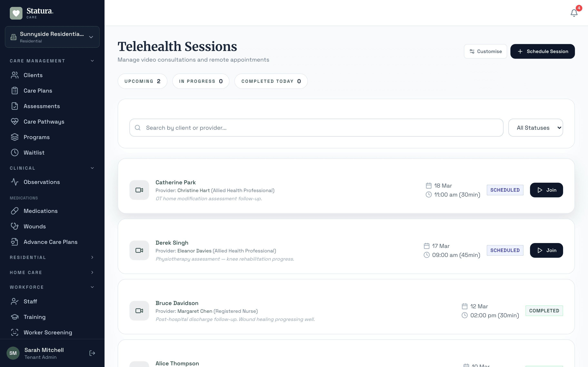Viewport: 588px width, 367px height.
Task: Select the Care Pathways heart icon
Action: pos(14,121)
